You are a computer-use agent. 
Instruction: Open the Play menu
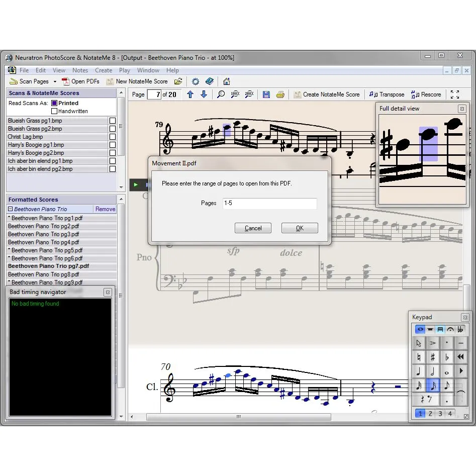(125, 70)
